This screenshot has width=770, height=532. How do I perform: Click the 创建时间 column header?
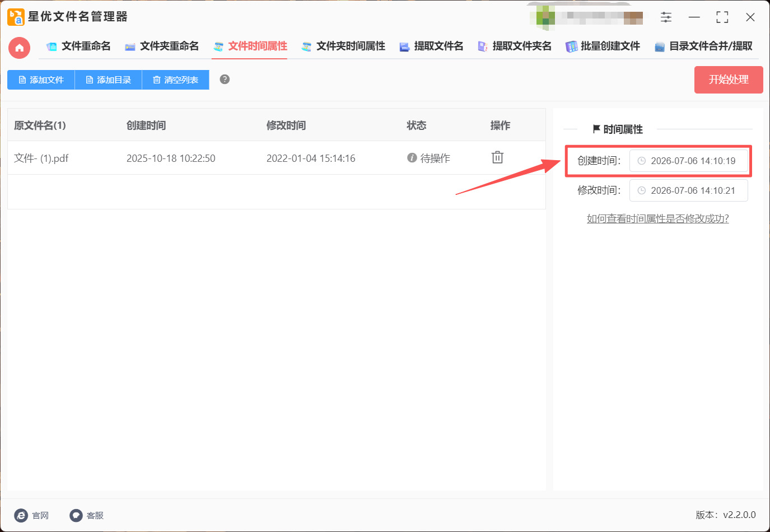pos(146,125)
